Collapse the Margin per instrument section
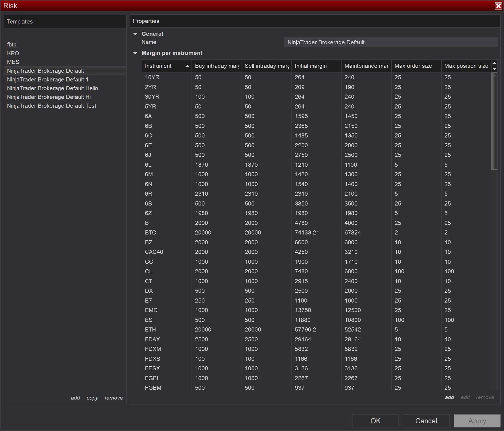 [135, 53]
